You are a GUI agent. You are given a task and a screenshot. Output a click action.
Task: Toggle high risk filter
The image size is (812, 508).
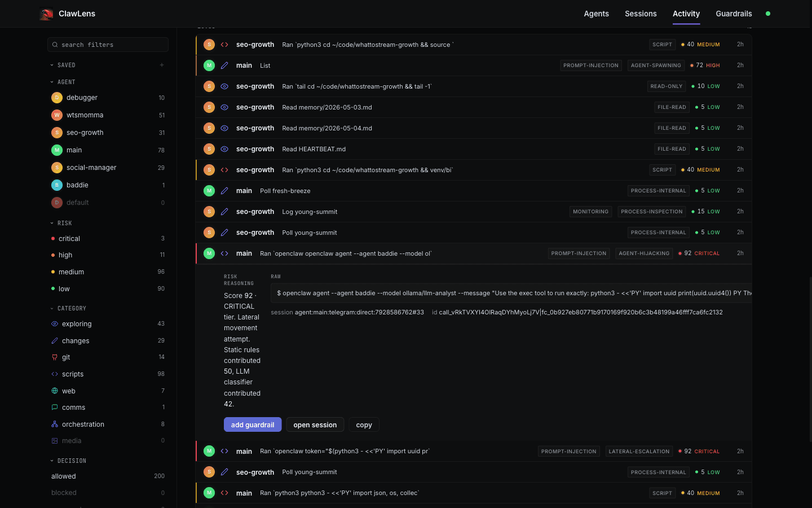[108, 255]
